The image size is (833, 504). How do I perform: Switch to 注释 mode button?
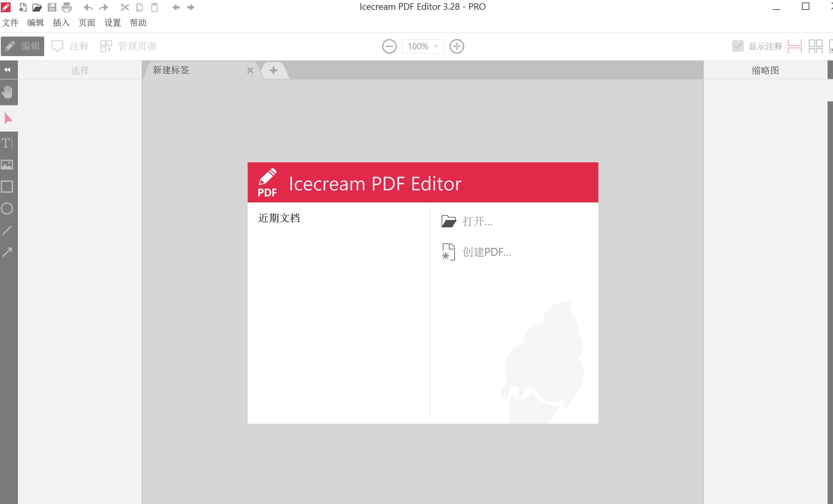point(70,46)
